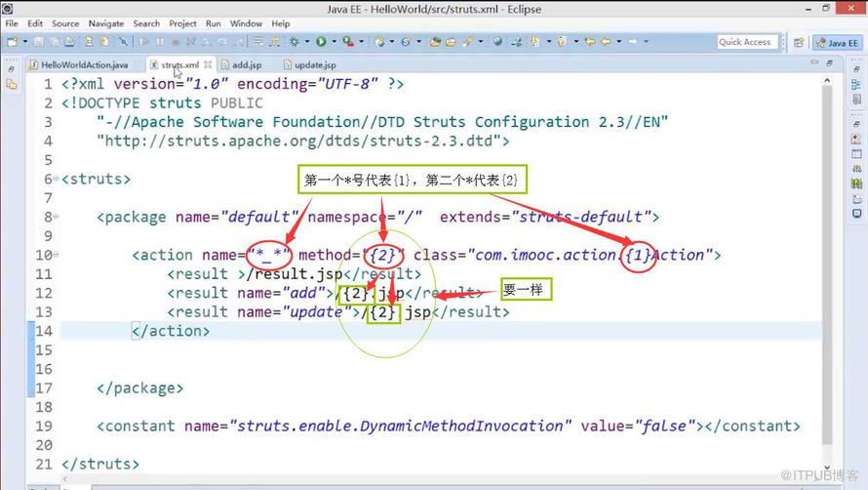Click the editor scroll up arrow
868x490 pixels.
click(x=827, y=81)
